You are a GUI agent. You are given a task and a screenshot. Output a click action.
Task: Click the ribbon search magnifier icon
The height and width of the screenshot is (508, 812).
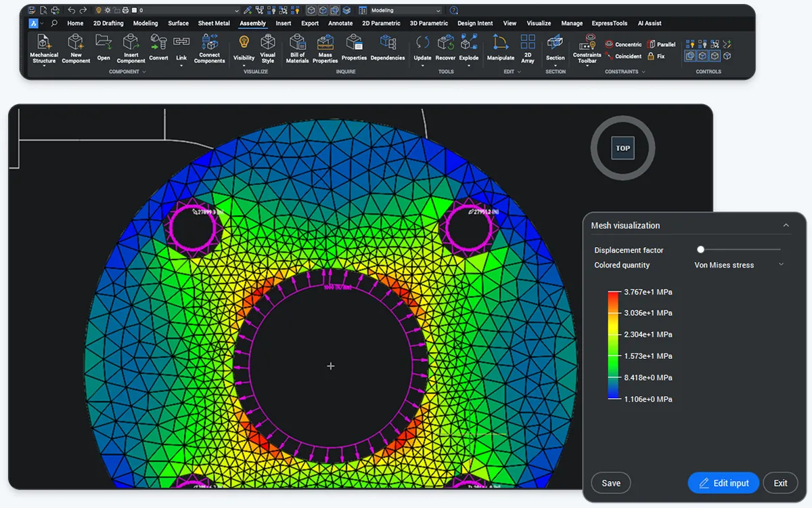[54, 23]
